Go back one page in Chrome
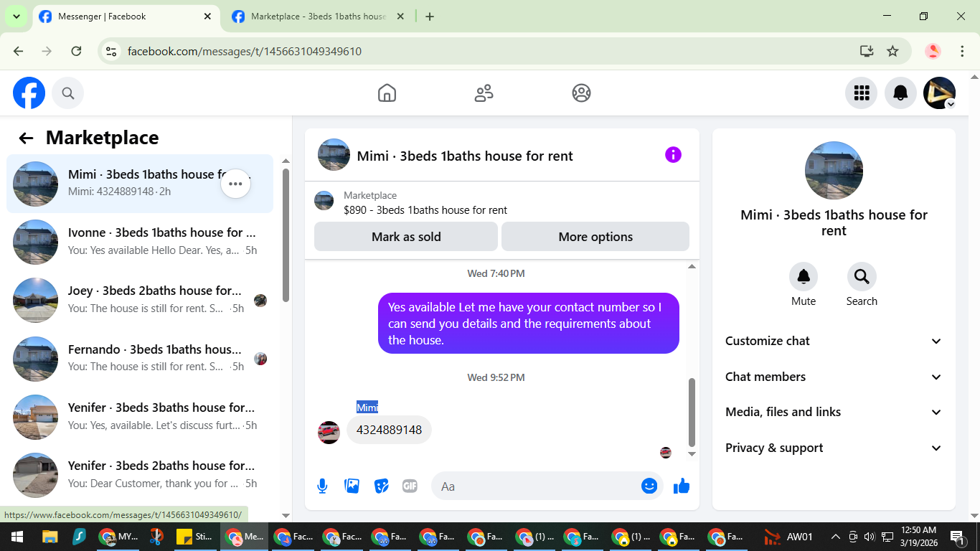 coord(19,51)
